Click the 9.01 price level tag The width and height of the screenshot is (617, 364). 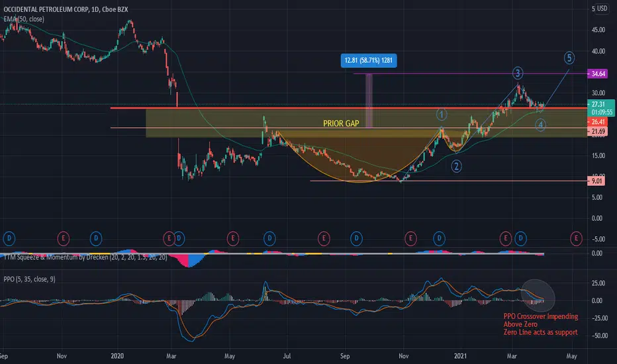(596, 181)
